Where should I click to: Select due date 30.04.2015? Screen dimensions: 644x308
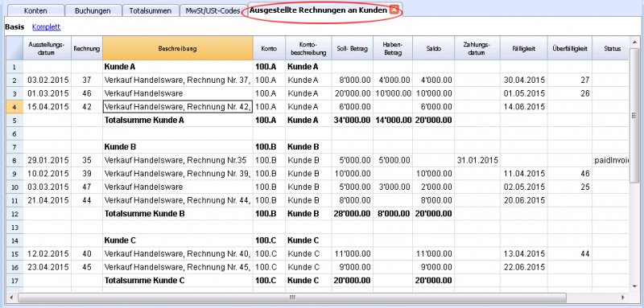point(524,80)
